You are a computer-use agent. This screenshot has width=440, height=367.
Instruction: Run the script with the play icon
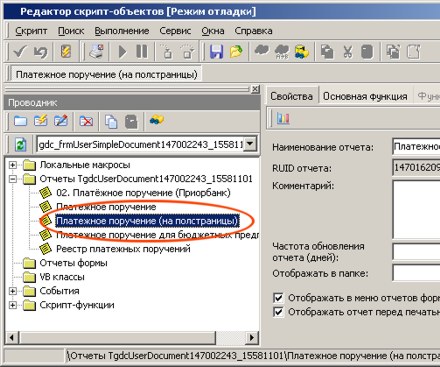122,52
